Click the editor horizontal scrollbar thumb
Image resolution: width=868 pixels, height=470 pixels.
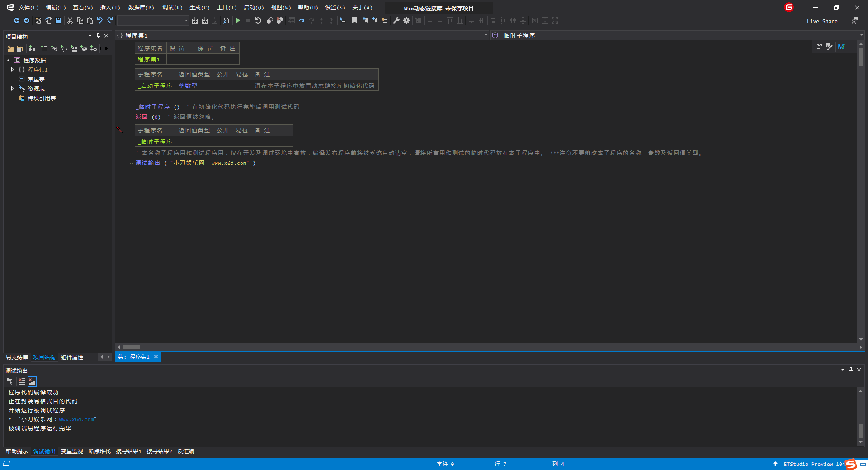(132, 347)
